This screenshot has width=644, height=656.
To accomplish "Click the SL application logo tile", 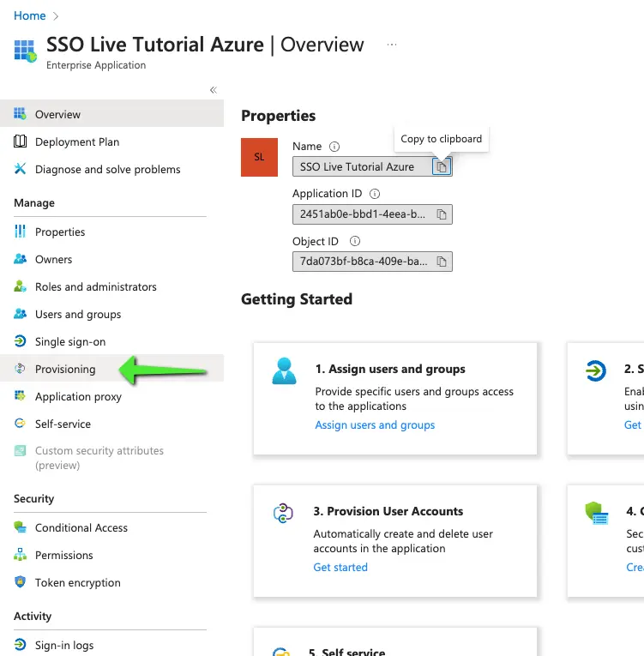I will coord(260,157).
